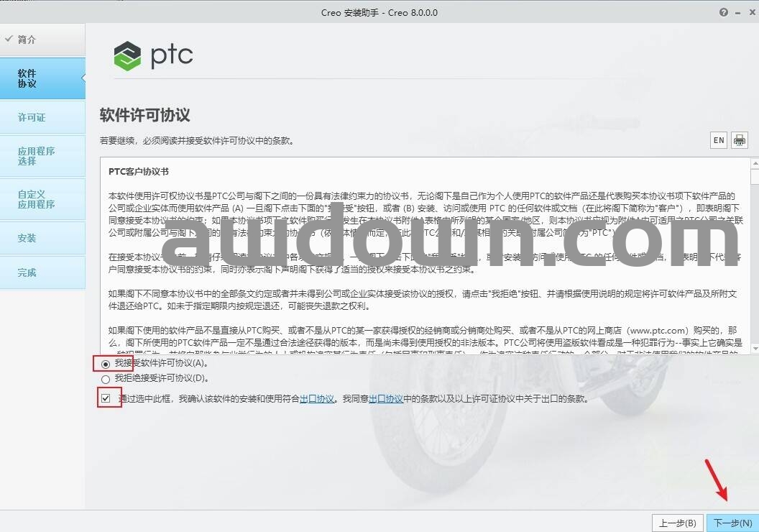Click the help question-mark icon in title bar
The width and height of the screenshot is (759, 532).
pyautogui.click(x=723, y=12)
